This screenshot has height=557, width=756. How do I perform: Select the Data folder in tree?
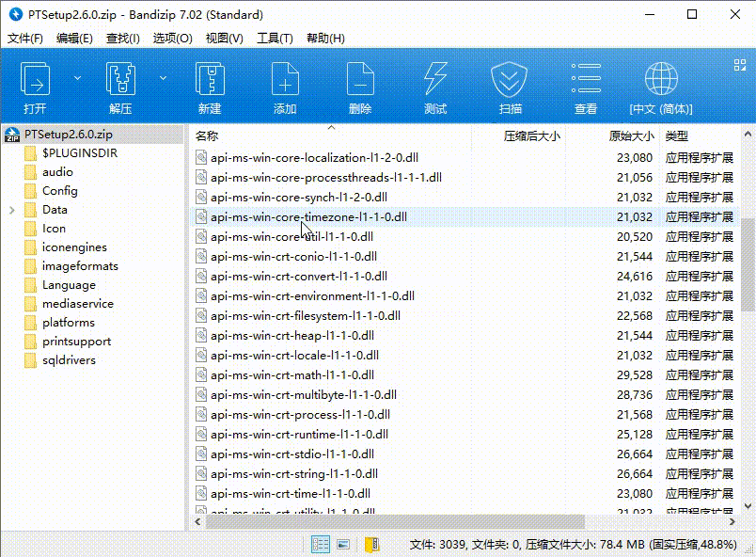point(55,209)
